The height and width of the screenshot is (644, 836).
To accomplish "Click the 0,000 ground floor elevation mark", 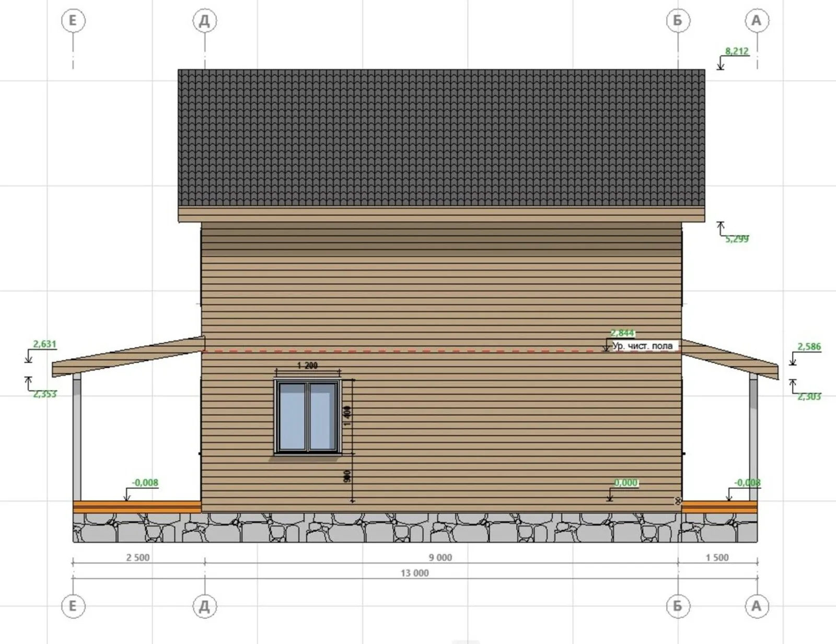I will tap(625, 483).
